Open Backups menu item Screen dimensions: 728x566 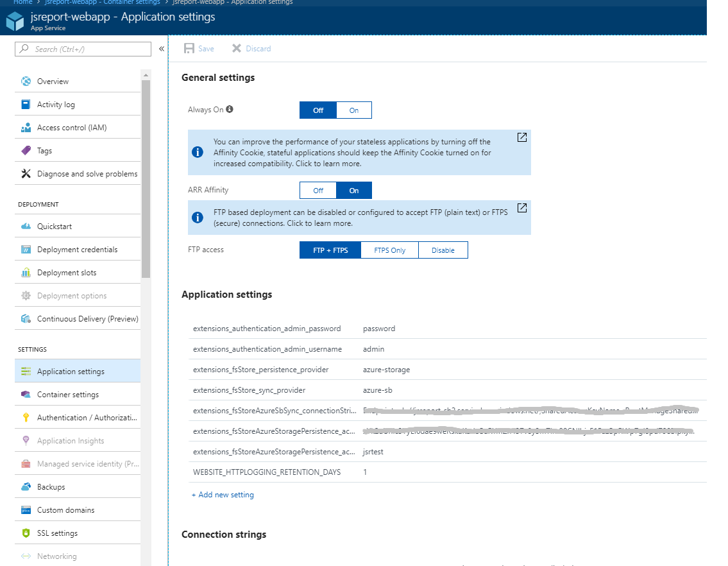pyautogui.click(x=78, y=487)
